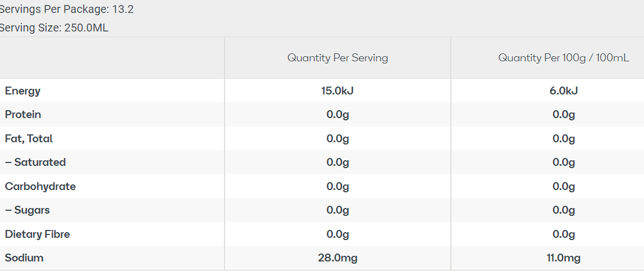Screen dimensions: 644x271
Task: Click the Carbohydrate per 100mL 0.0g value
Action: point(564,186)
